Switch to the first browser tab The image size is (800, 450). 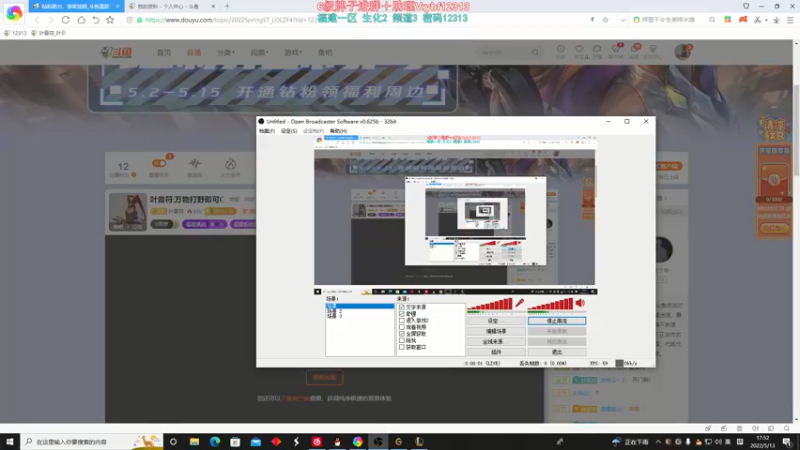[76, 6]
